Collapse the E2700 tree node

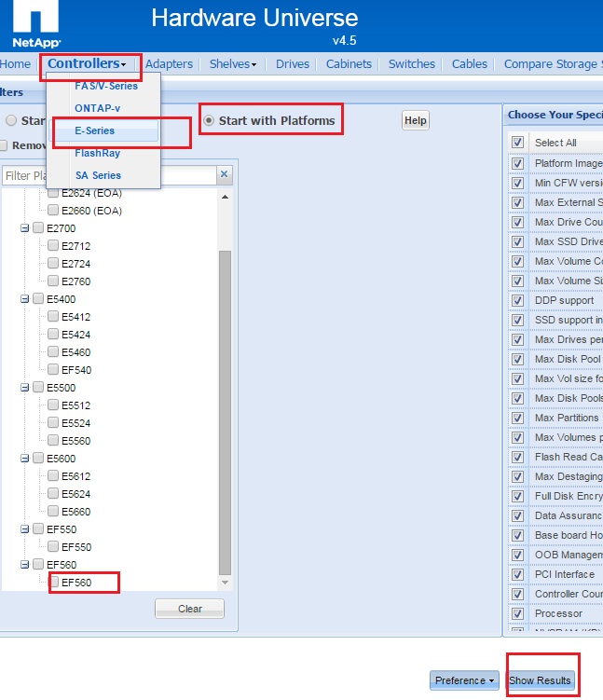click(x=25, y=228)
